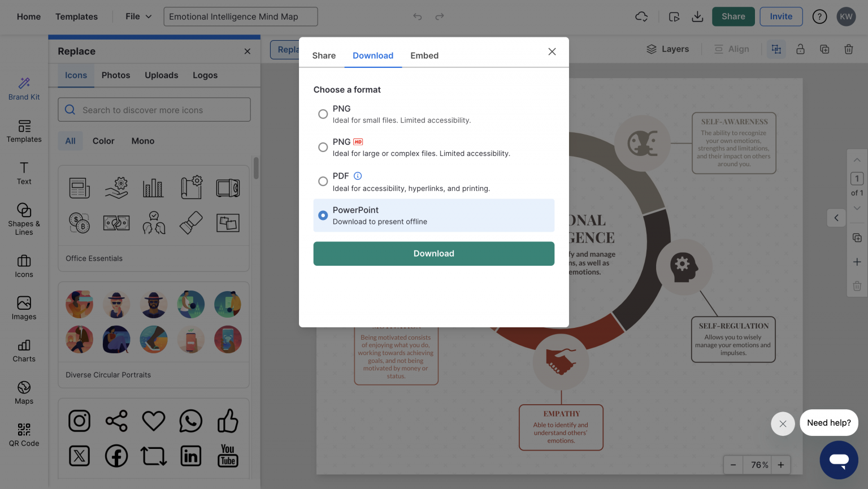The height and width of the screenshot is (489, 868).
Task: Duplicate the current page
Action: (857, 237)
